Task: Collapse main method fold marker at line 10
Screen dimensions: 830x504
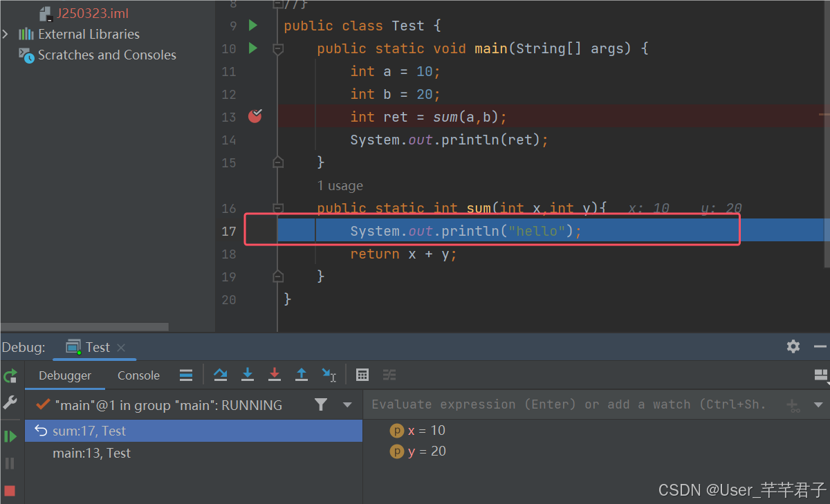Action: (x=278, y=49)
